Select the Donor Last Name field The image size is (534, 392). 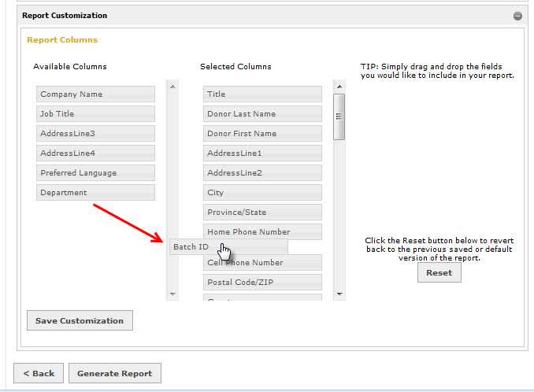(262, 114)
